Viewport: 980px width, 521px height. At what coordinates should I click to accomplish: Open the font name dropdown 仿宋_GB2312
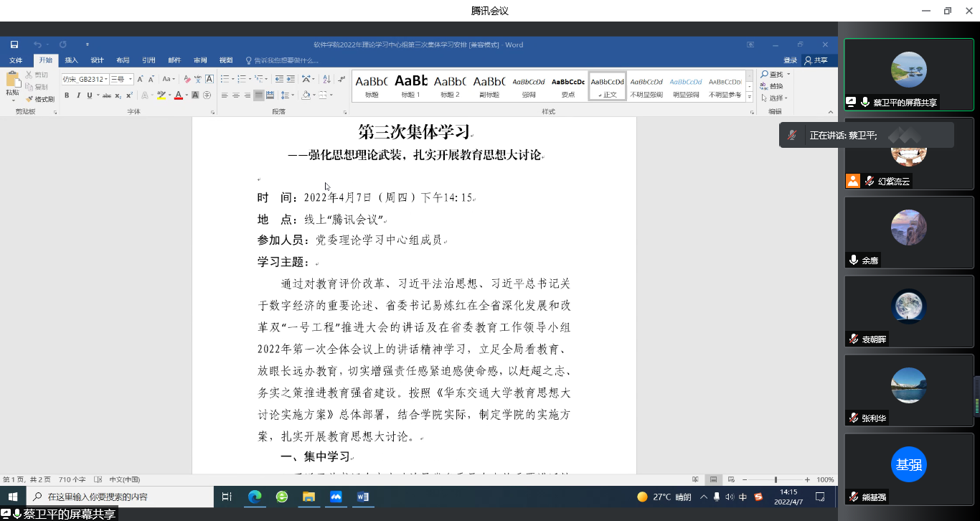pyautogui.click(x=106, y=79)
